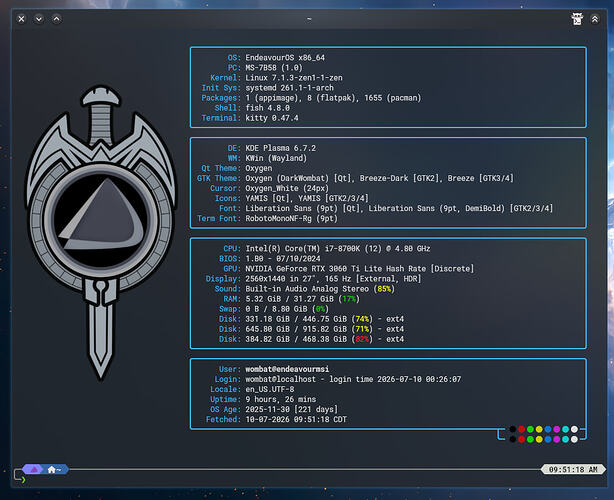Click the 'Intel(R) Core(TM) i7-8700K' CPU text
This screenshot has width=614, height=500.
303,249
